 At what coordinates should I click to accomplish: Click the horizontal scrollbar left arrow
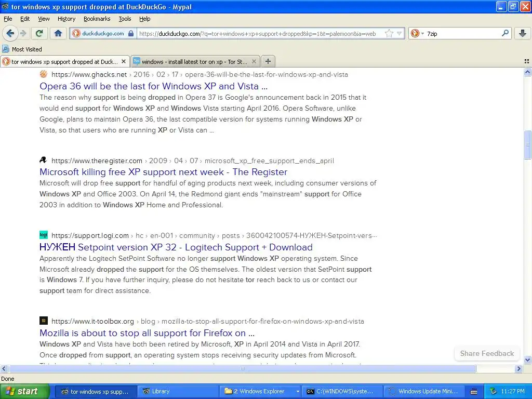(x=4, y=368)
